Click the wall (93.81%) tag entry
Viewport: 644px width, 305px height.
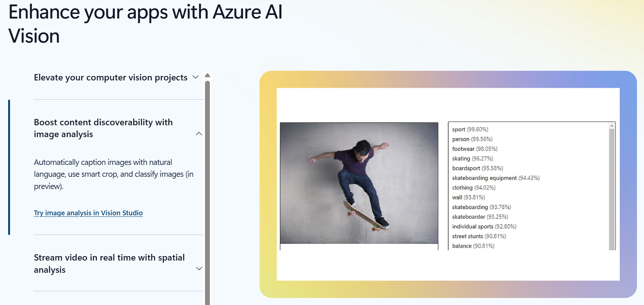point(468,197)
